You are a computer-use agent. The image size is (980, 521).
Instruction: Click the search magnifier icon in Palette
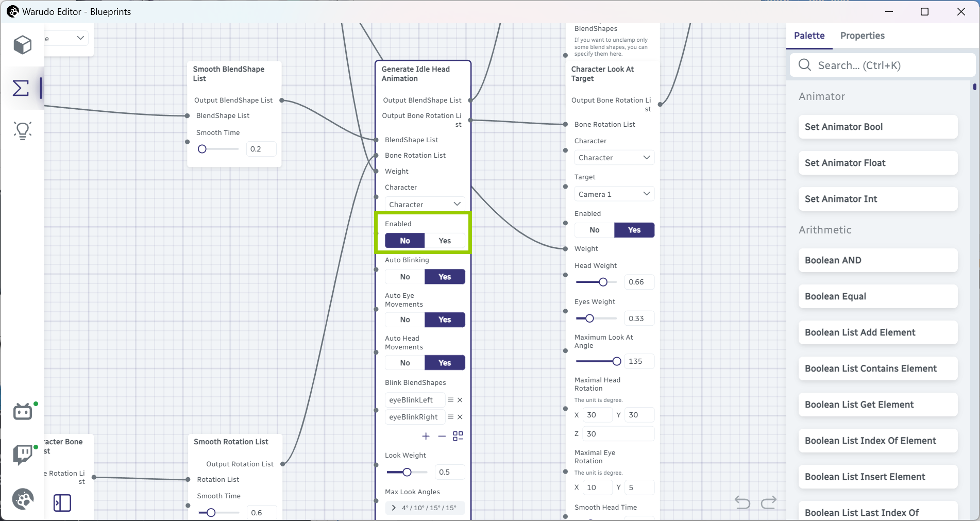[805, 65]
